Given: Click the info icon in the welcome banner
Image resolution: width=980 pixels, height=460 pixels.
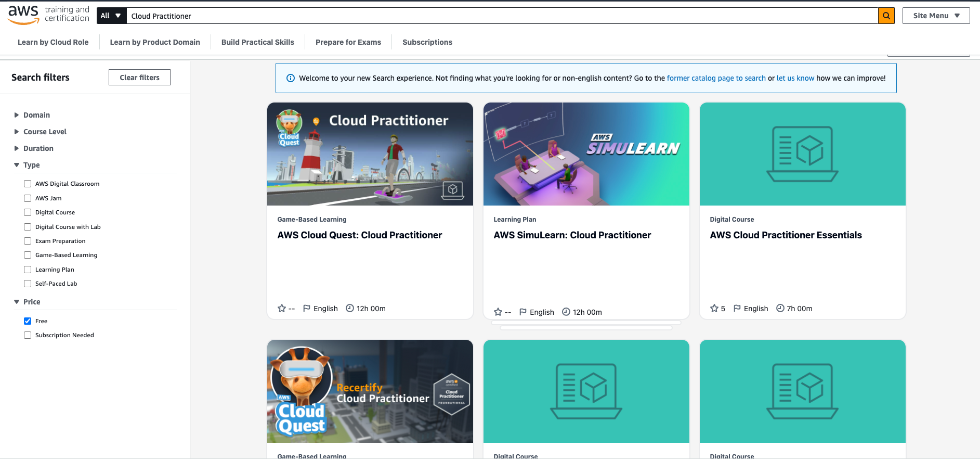Looking at the screenshot, I should [291, 78].
